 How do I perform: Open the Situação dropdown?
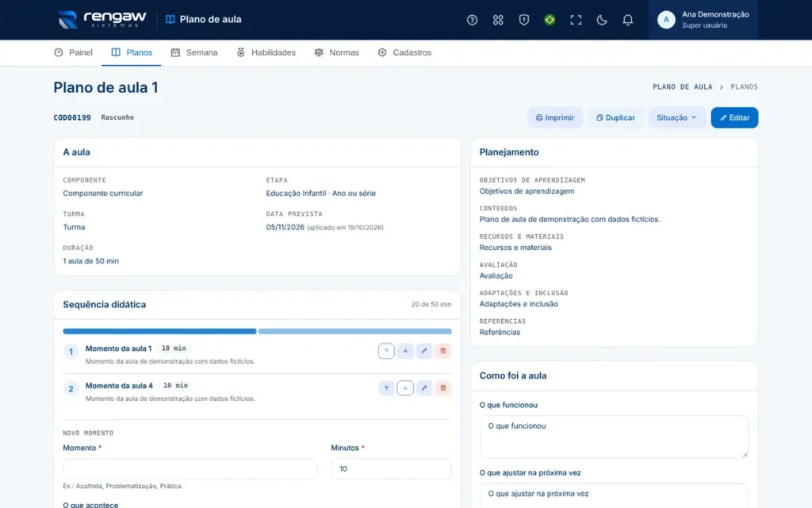tap(677, 117)
